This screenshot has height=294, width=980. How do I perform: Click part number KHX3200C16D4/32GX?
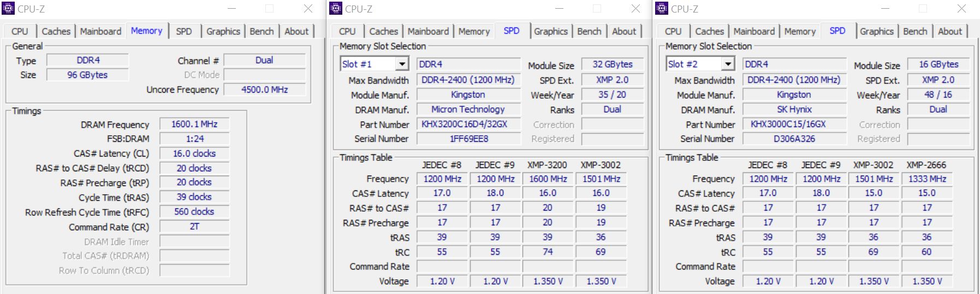(468, 124)
